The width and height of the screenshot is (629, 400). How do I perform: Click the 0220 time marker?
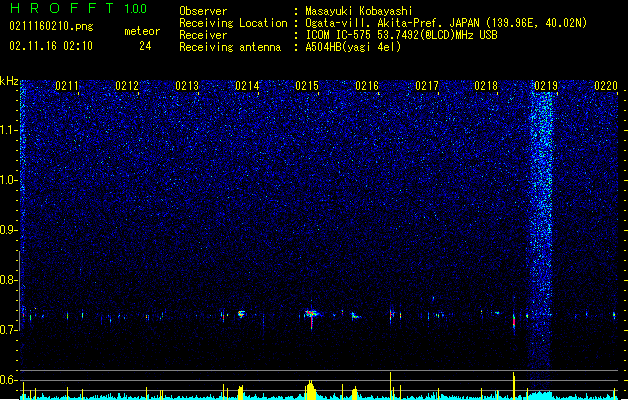(x=606, y=86)
